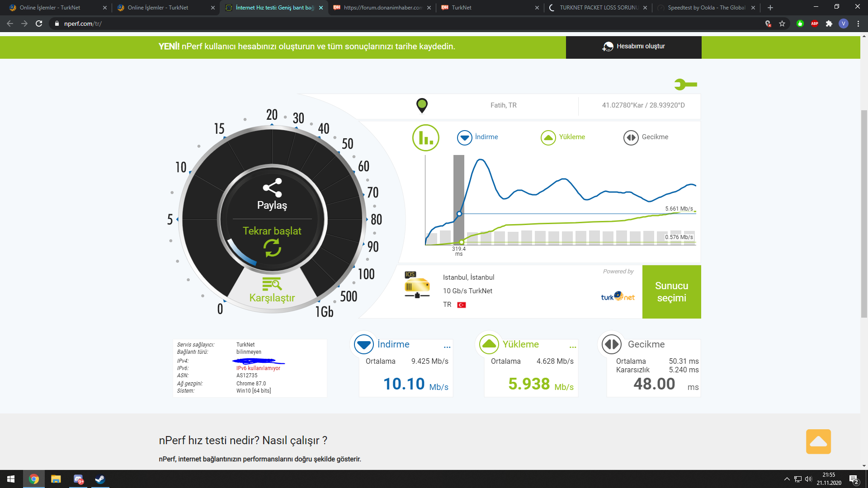Restart test with Tekrar başlat icon
The height and width of the screenshot is (488, 868).
[272, 248]
